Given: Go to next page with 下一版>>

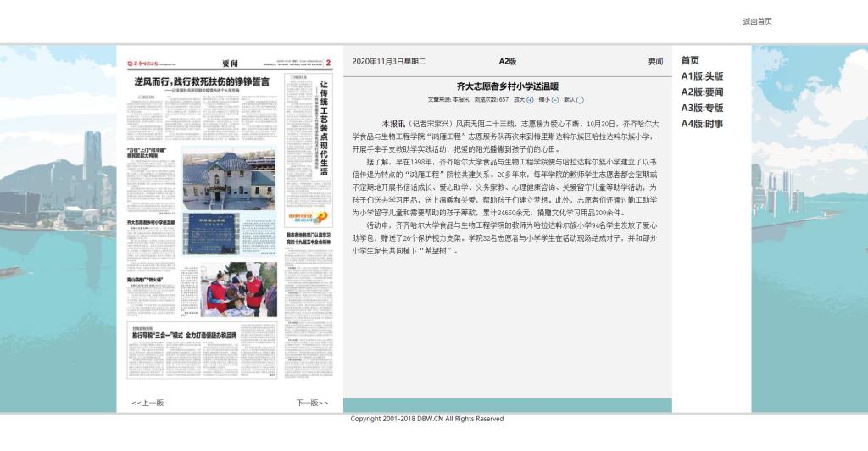Looking at the screenshot, I should (312, 403).
